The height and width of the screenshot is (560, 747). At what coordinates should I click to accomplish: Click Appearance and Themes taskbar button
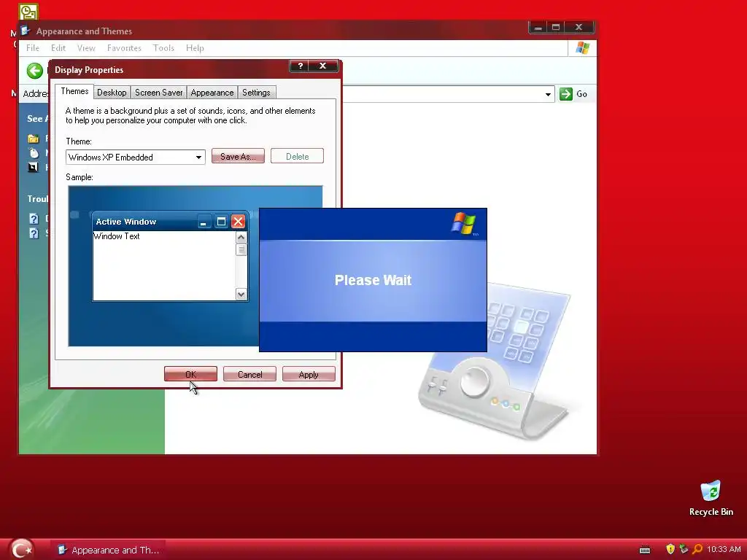[x=109, y=550]
